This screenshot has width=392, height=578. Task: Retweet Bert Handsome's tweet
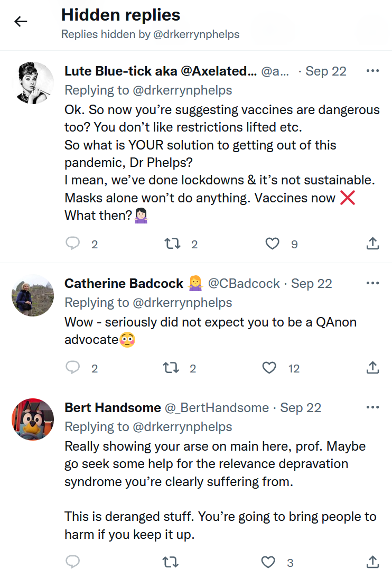171,562
